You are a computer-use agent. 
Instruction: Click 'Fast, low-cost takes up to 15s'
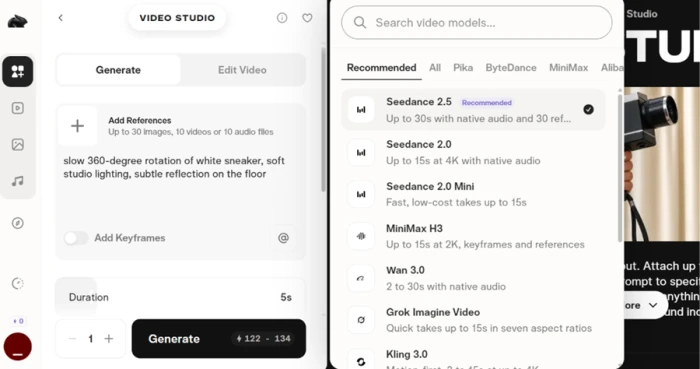[x=456, y=203]
